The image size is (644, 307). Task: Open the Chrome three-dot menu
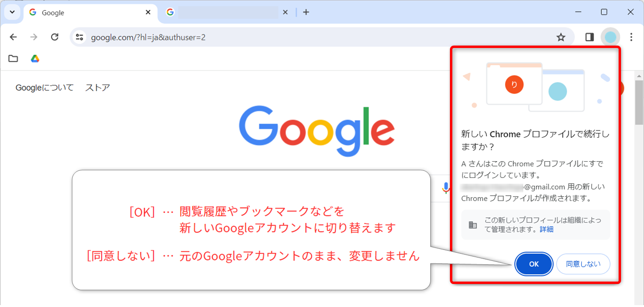point(632,37)
